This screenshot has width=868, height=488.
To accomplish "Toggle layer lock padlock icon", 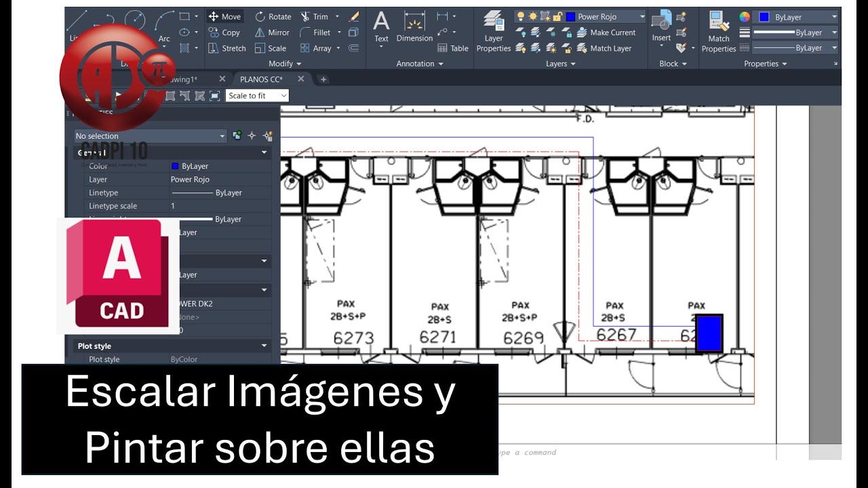I will [557, 16].
